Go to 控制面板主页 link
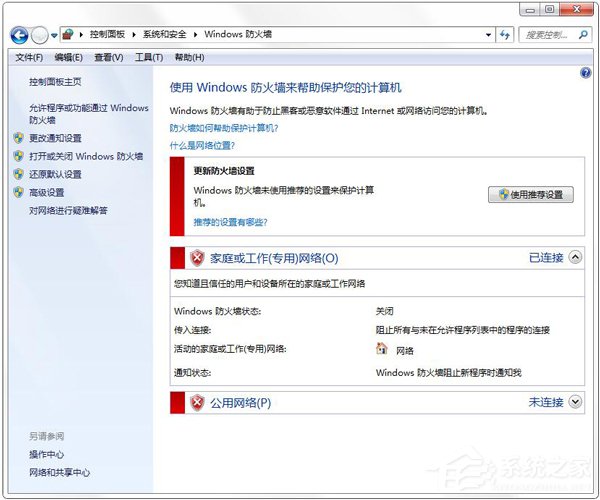This screenshot has height=500, width=600. pos(55,81)
